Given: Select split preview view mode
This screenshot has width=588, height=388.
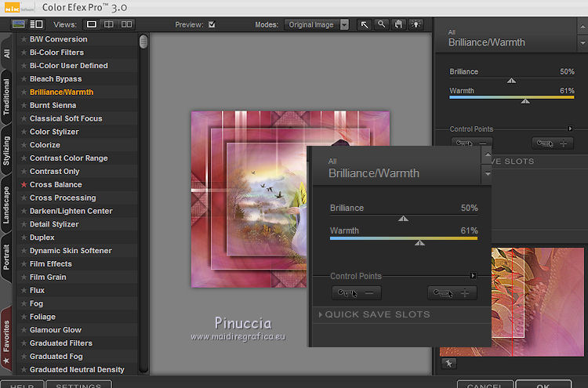Looking at the screenshot, I should click(x=109, y=24).
